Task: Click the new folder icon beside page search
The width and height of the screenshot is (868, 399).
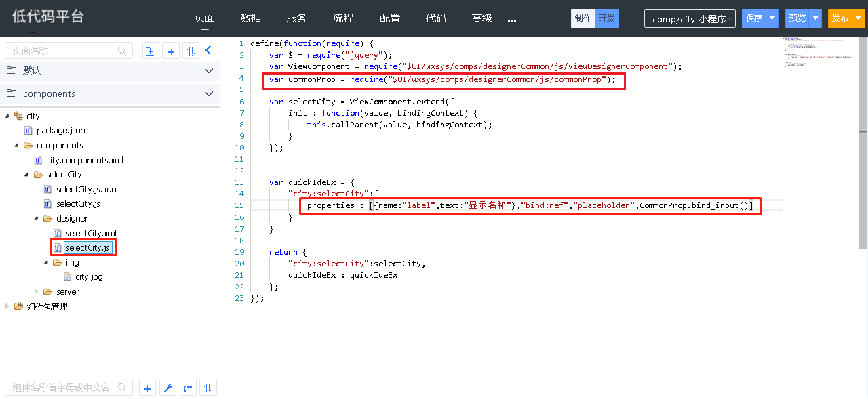Action: pyautogui.click(x=151, y=51)
